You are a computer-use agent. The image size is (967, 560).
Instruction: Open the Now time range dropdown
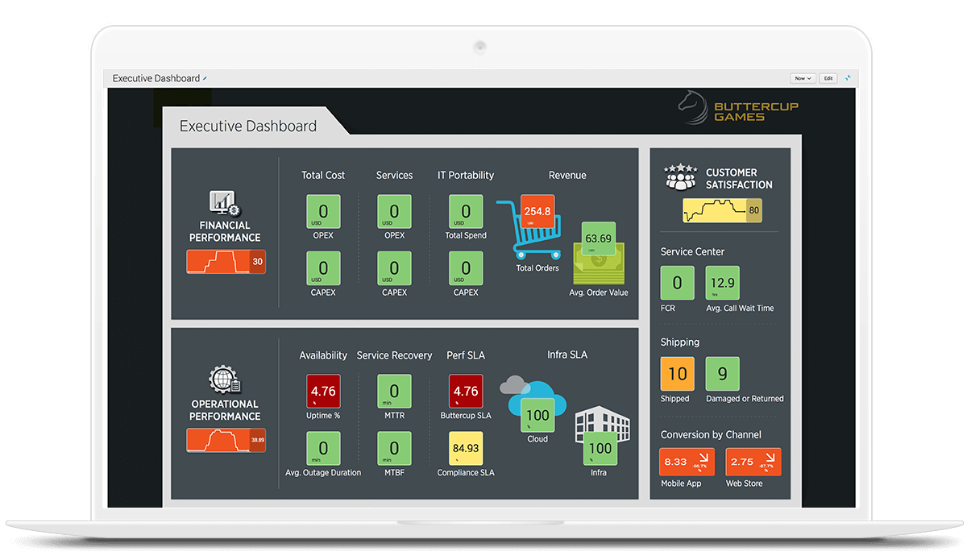click(803, 78)
